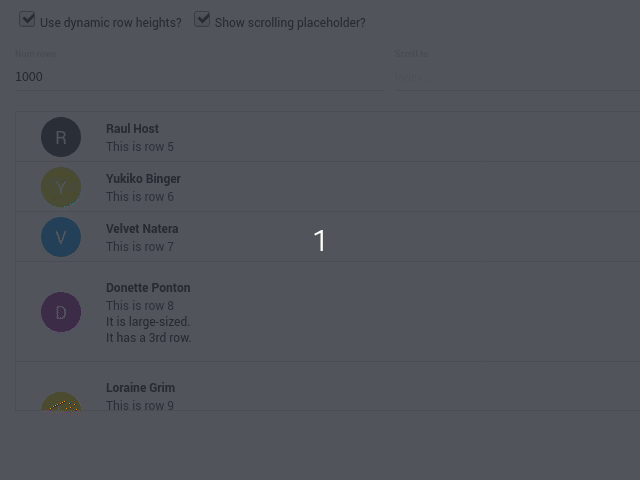640x480 pixels.
Task: Click the Scroll to index input field
Action: 515,76
